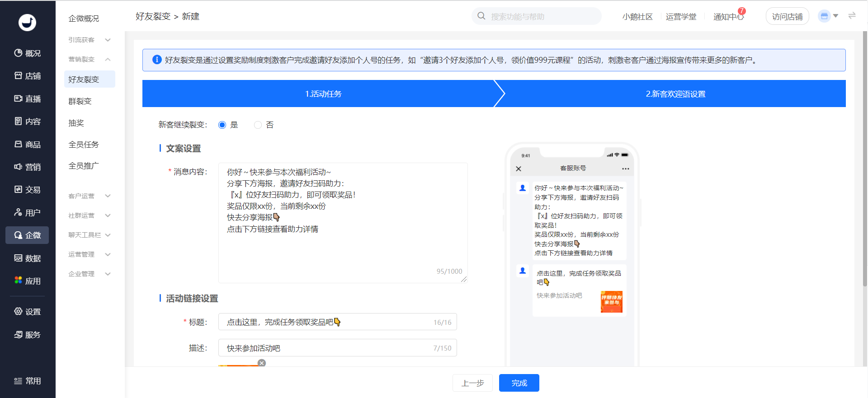Click the blue info icon in the notice banner
Viewport: 868px width, 398px height.
coord(157,60)
